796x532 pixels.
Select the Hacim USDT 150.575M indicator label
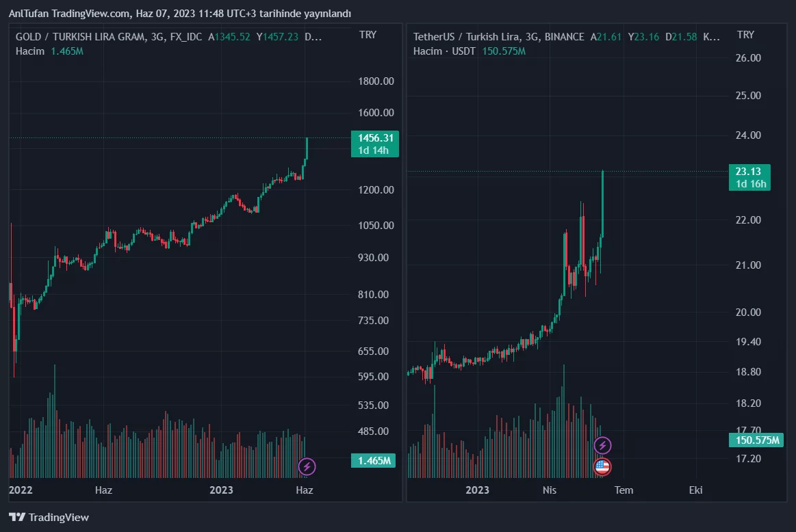470,51
